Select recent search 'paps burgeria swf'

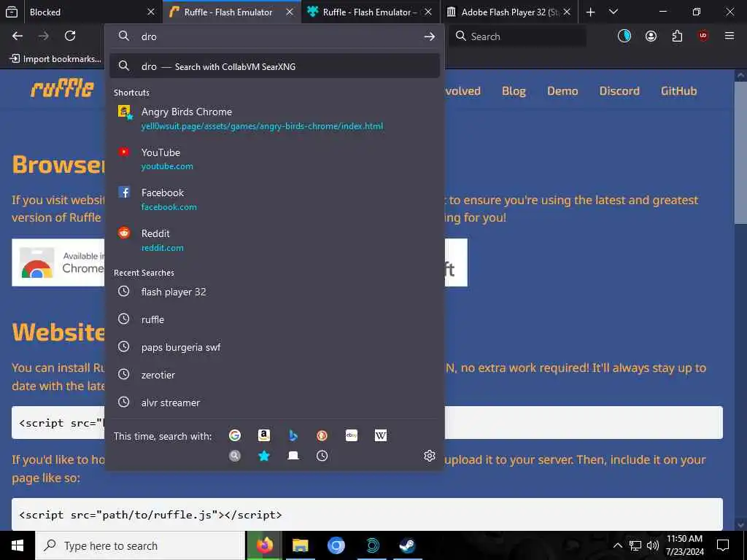pos(274,347)
